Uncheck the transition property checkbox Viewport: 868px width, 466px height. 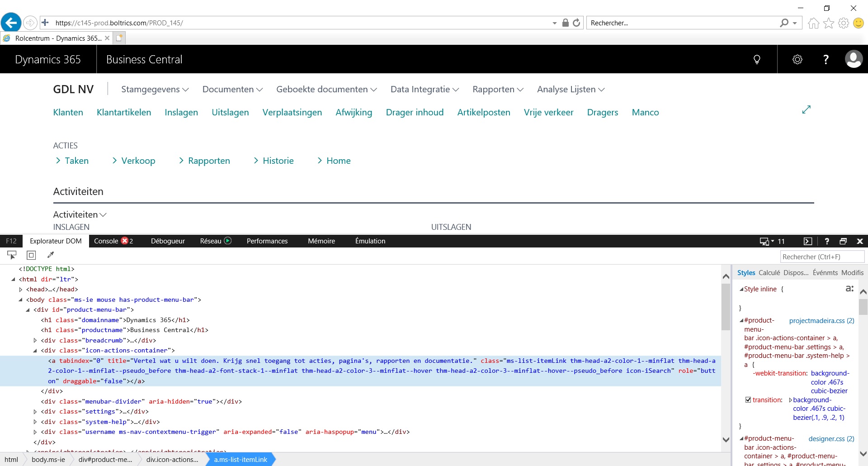tap(748, 399)
